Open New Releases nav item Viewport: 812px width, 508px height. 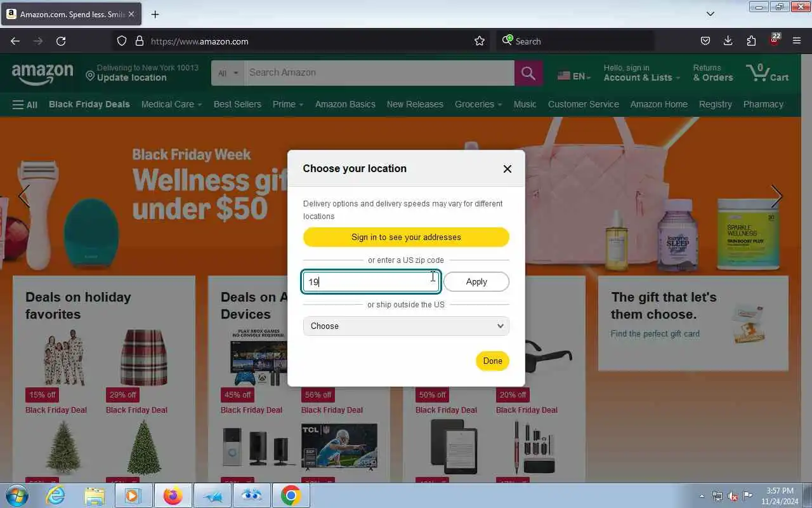415,104
